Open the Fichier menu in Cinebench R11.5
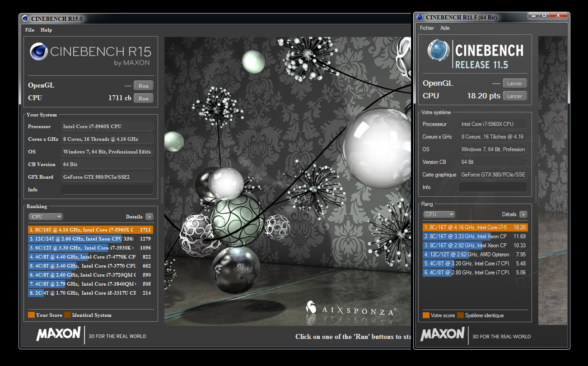The image size is (588, 366). [x=427, y=28]
